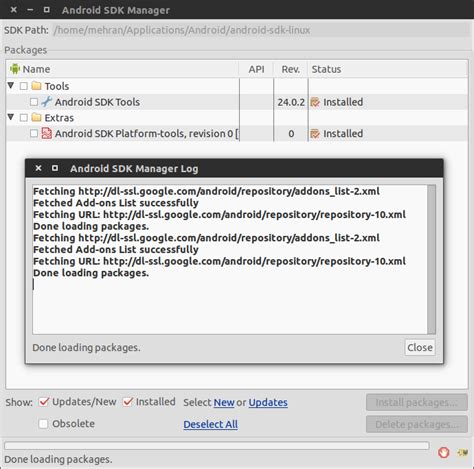This screenshot has height=469, width=474.
Task: Click the red stop icon in status bar
Action: tap(444, 453)
